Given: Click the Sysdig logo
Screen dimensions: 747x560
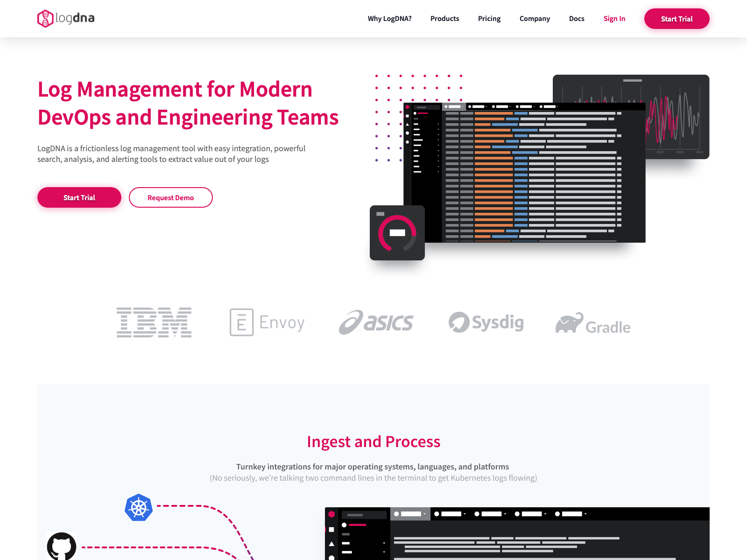Looking at the screenshot, I should pyautogui.click(x=486, y=322).
